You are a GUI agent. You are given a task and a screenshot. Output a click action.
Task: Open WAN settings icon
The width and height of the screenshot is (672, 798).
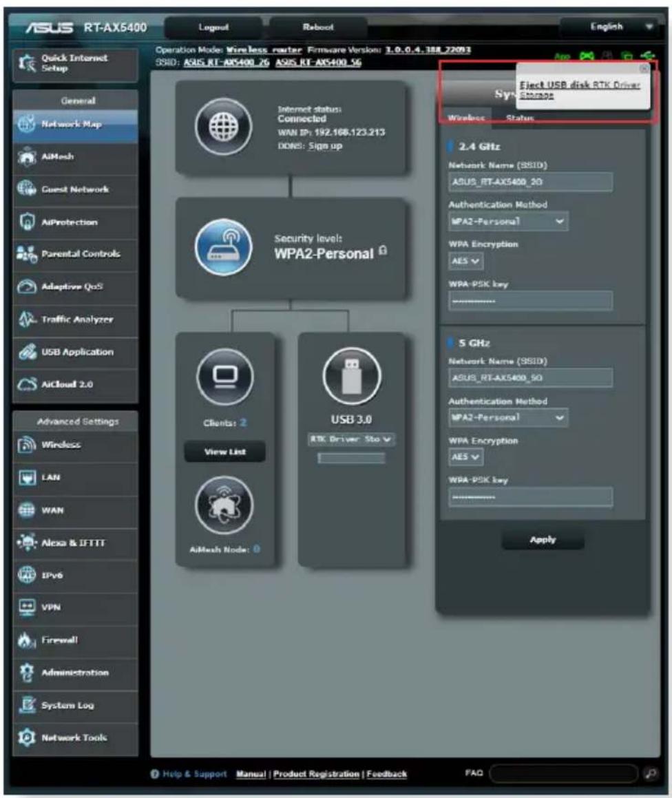coord(26,510)
